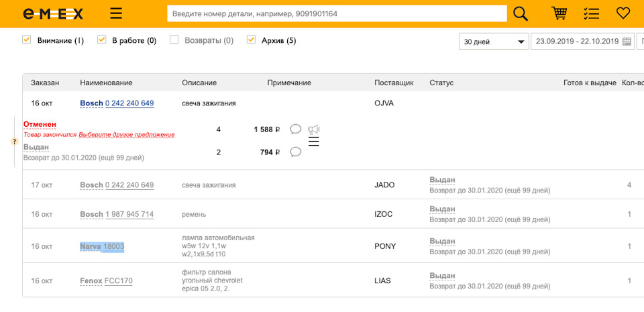This screenshot has height=312, width=644.
Task: Open comment bubble for 794 ₽ row
Action: pyautogui.click(x=295, y=152)
